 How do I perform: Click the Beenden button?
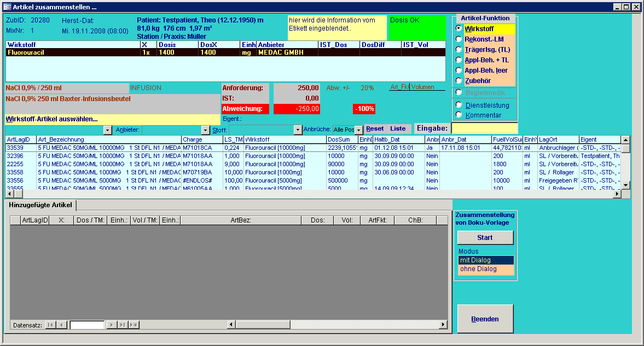tap(485, 319)
